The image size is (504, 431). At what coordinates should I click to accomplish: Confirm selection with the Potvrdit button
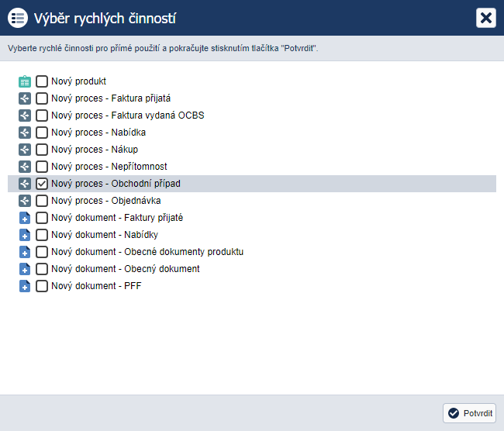click(469, 413)
